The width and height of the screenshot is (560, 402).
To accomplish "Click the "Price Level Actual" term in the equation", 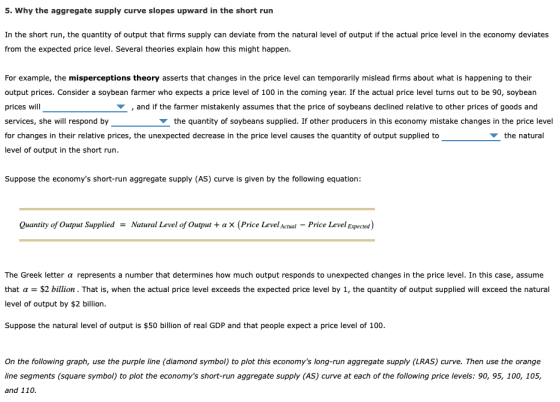I will click(x=268, y=225).
